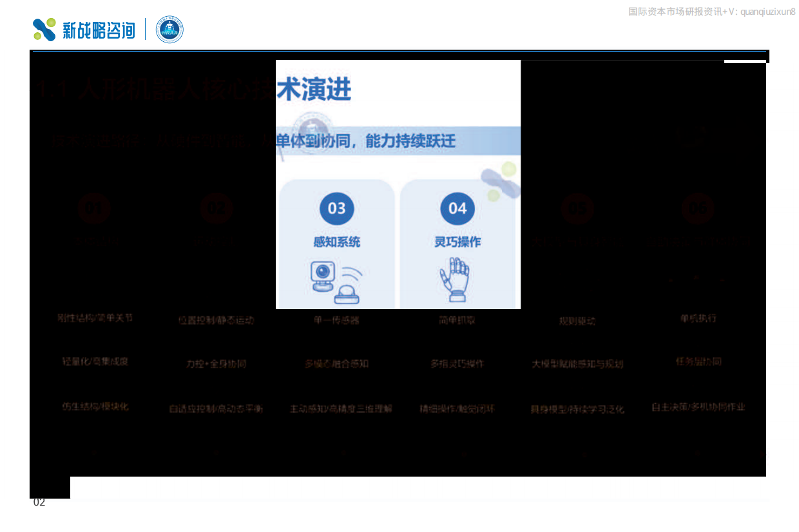The height and width of the screenshot is (532, 799).
Task: Click the camera sensor illustration icon
Action: (x=337, y=281)
